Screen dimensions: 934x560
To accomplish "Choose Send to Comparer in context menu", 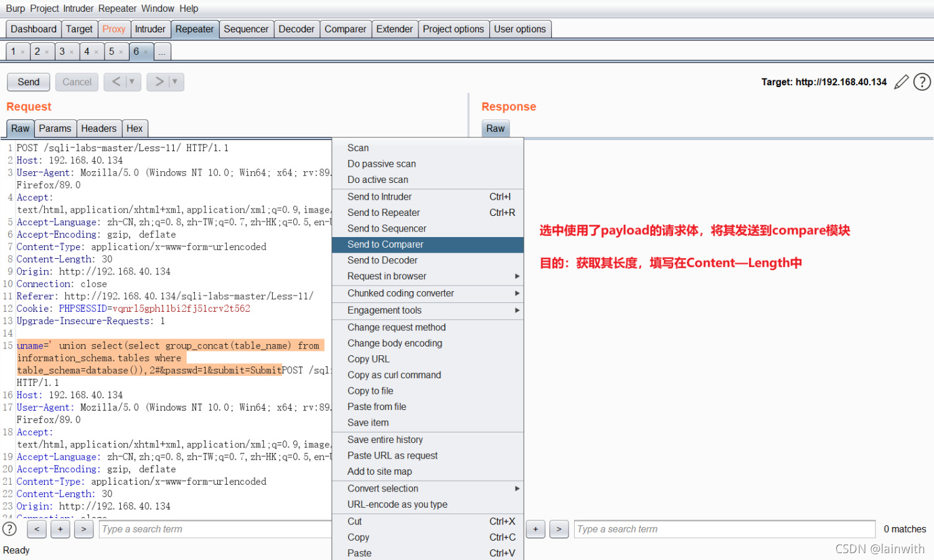I will tap(428, 245).
